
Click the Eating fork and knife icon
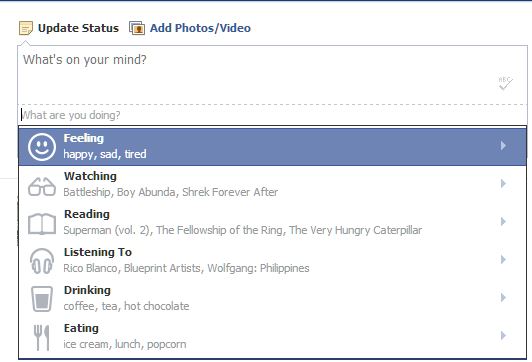click(42, 338)
